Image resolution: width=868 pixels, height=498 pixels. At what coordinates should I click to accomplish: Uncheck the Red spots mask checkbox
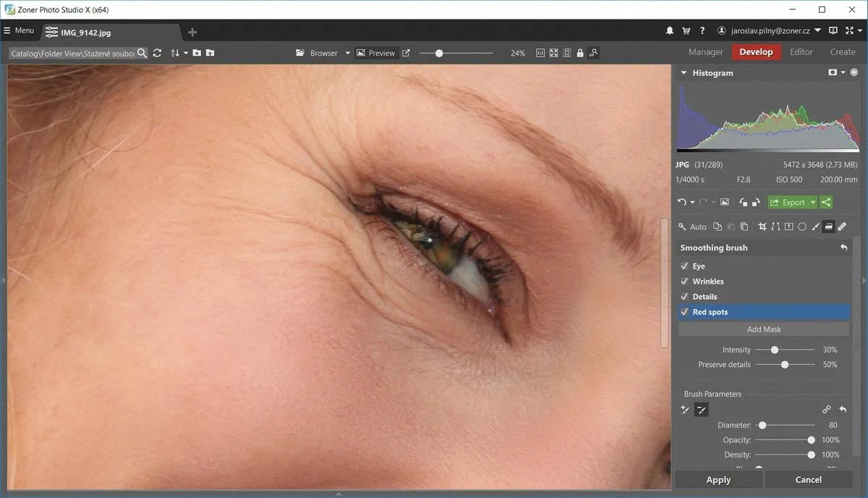pos(684,312)
